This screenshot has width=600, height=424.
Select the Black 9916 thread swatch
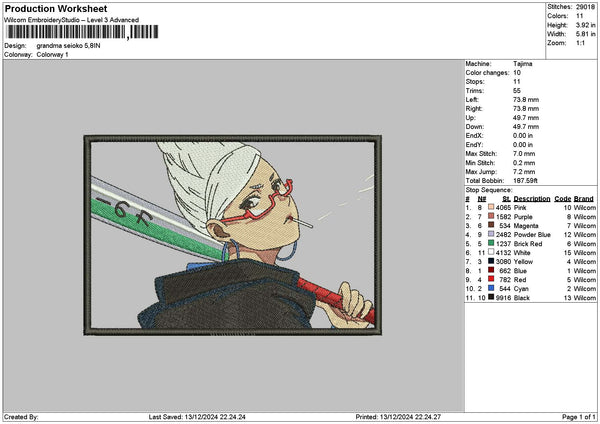tap(491, 297)
